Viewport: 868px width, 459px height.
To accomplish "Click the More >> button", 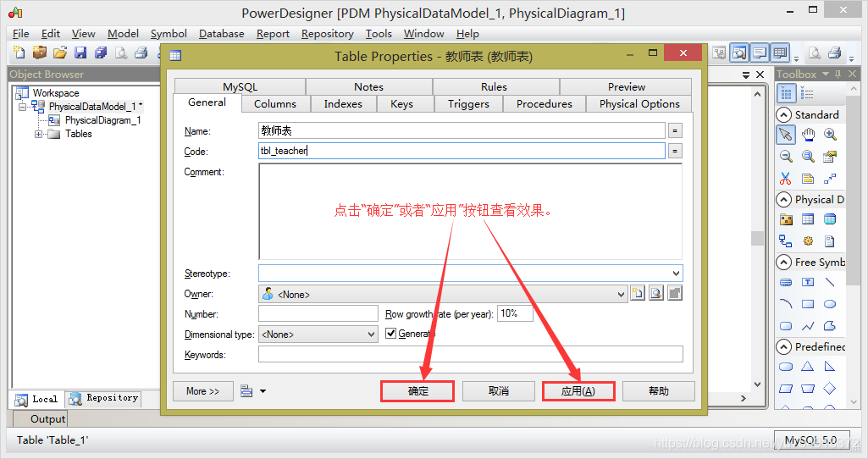I will tap(202, 391).
